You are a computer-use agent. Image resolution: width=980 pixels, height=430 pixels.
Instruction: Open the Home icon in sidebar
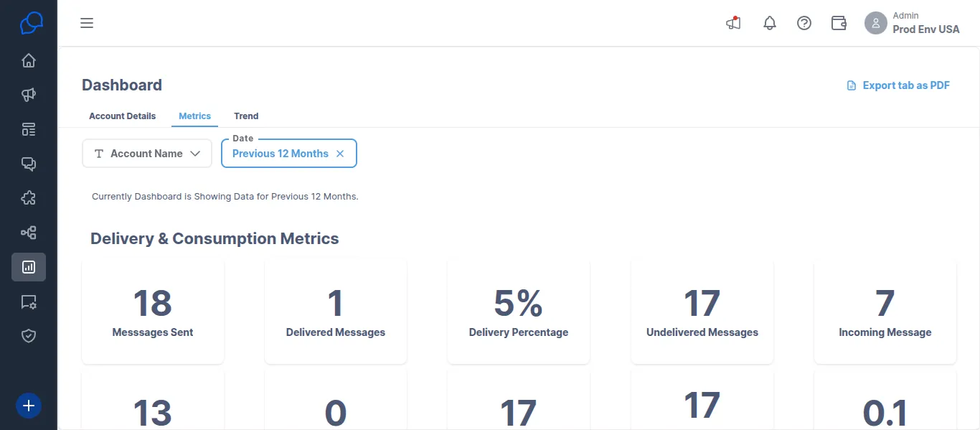point(29,60)
